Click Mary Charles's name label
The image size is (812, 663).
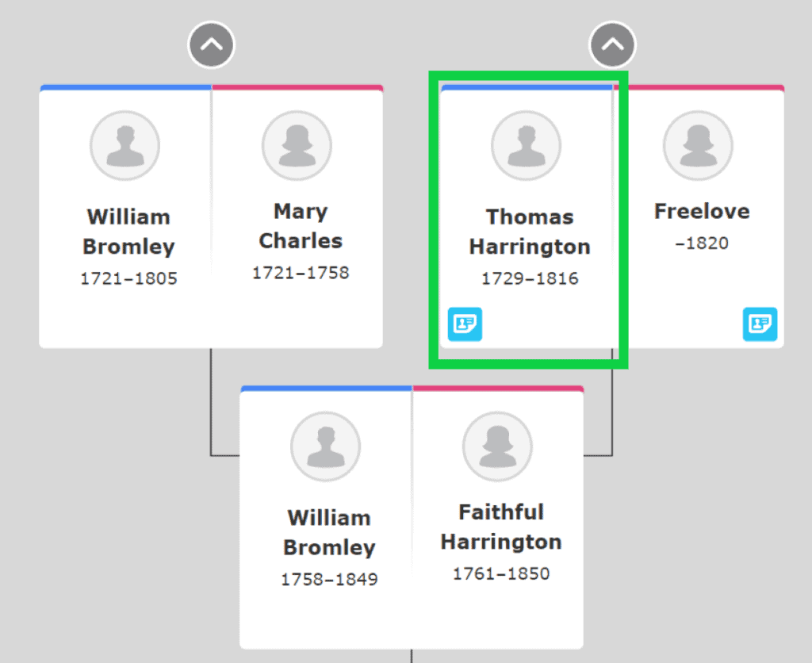tap(300, 226)
